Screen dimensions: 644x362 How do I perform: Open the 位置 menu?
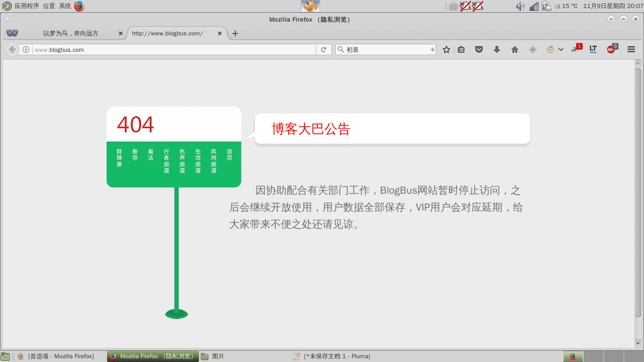point(49,6)
